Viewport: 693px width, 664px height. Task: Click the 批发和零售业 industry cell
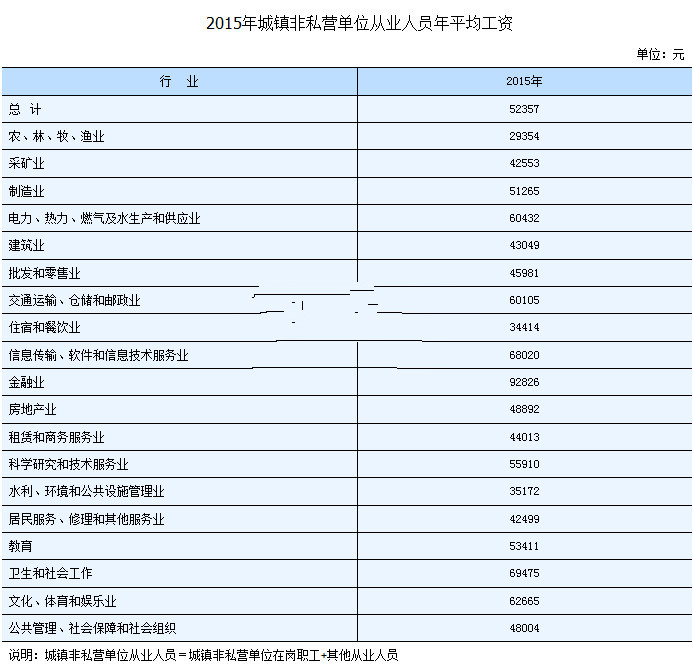point(44,273)
